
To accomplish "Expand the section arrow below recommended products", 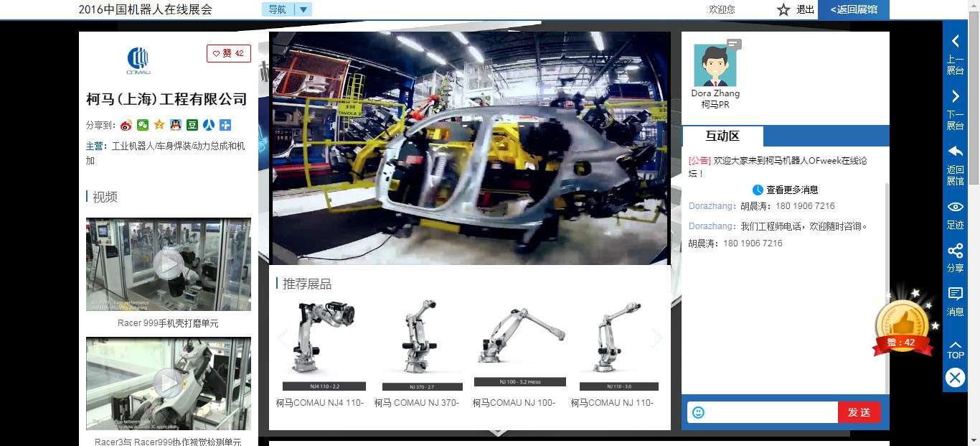I will click(x=498, y=432).
